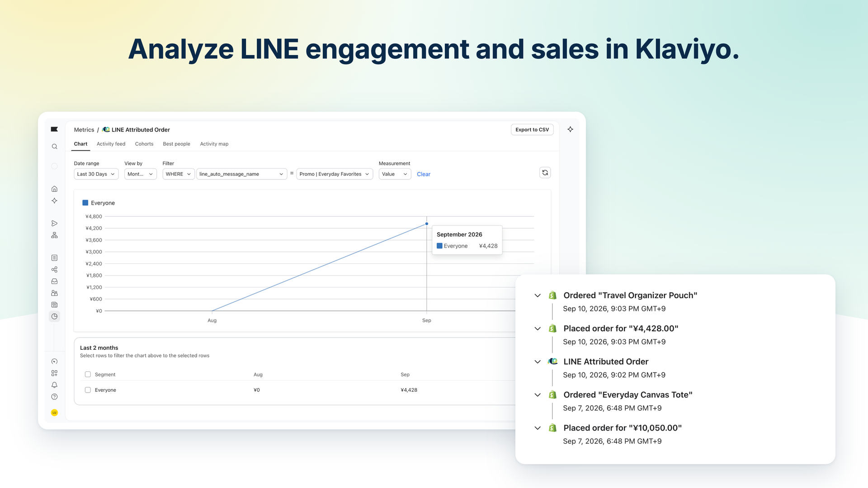868x488 pixels.
Task: Collapse the LINE Attributed Order event chevron
Action: click(x=538, y=361)
